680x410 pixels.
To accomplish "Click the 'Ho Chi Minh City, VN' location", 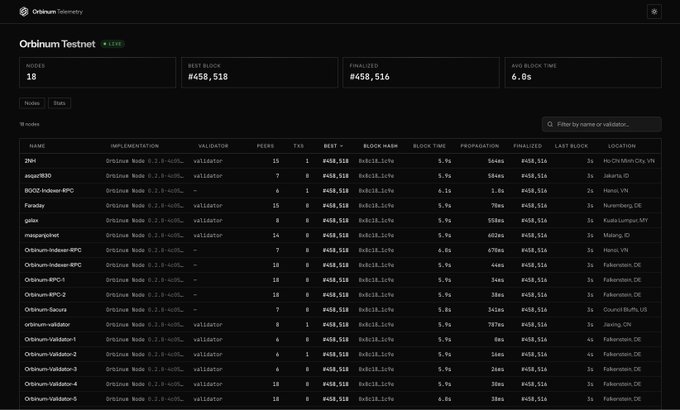I will click(x=629, y=161).
